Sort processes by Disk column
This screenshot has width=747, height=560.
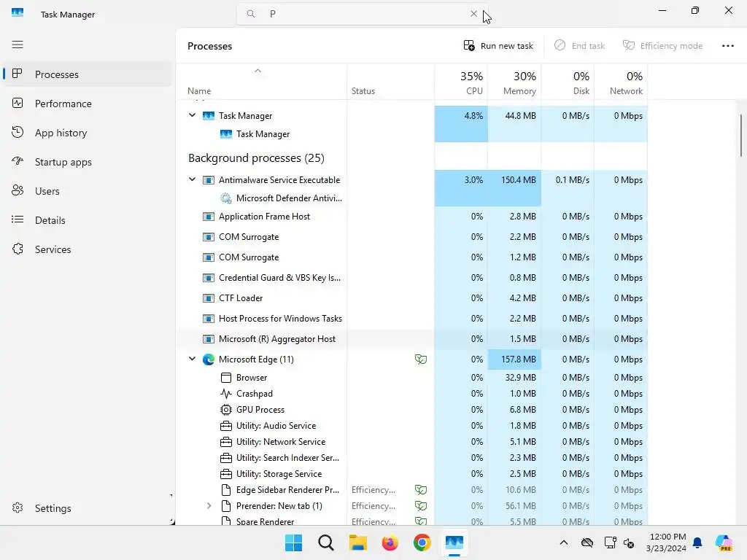click(568, 82)
